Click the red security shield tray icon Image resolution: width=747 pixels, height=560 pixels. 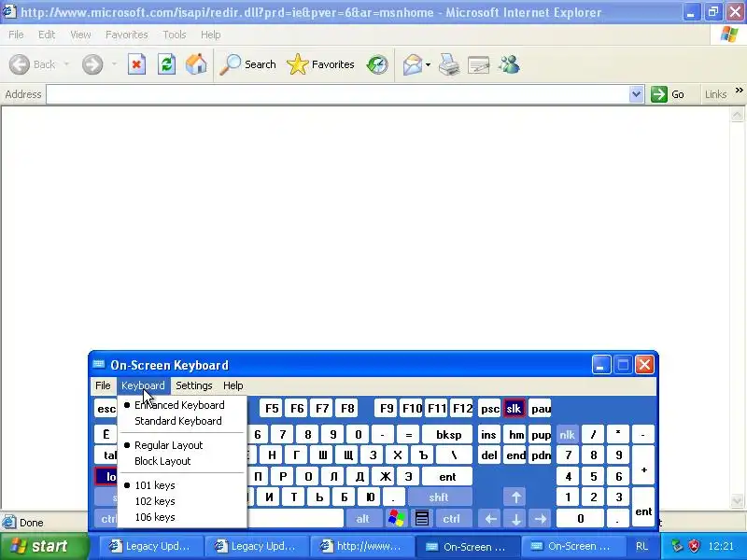695,546
